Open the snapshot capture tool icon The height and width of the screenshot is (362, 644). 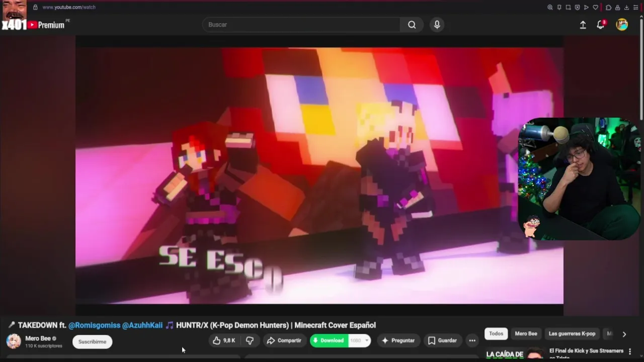568,7
